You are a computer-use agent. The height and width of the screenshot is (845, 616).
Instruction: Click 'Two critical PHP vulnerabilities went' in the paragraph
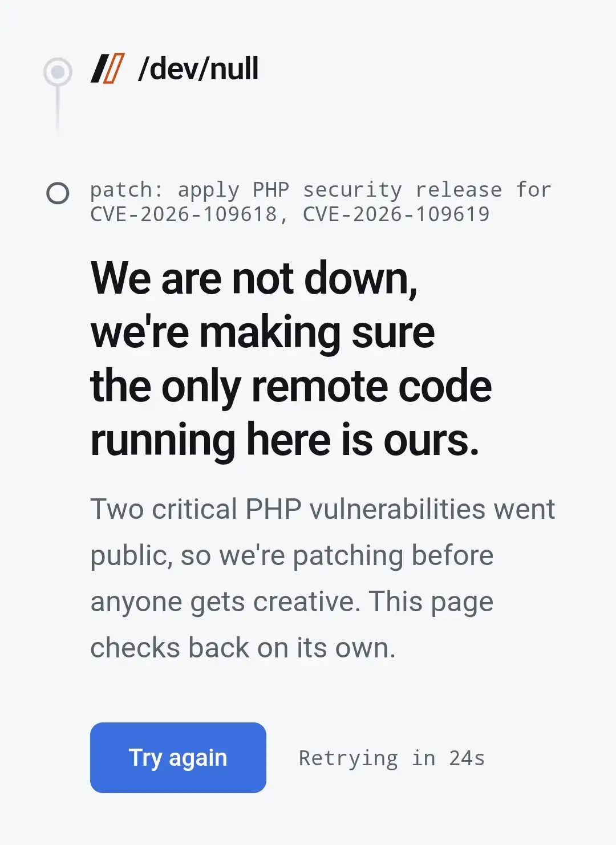(323, 509)
